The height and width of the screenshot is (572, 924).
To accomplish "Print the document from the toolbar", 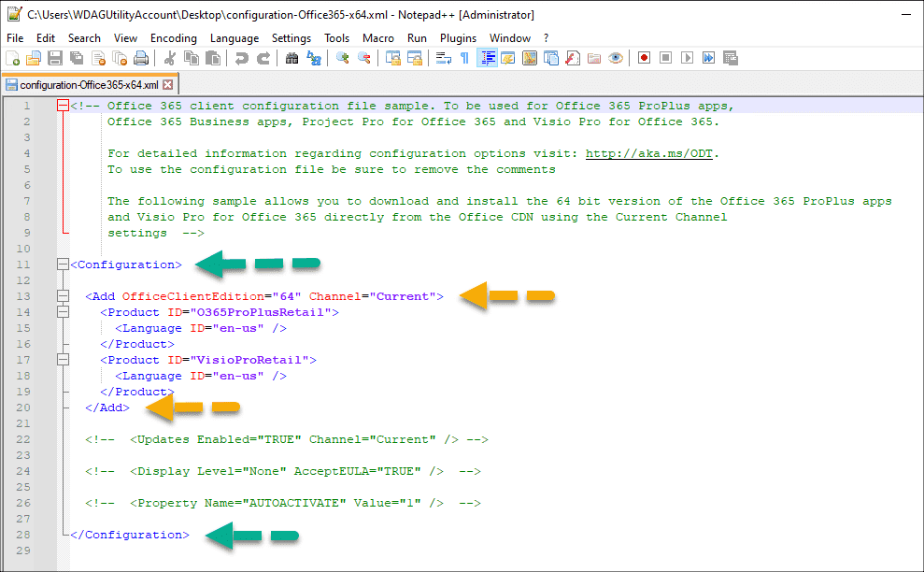I will click(x=142, y=58).
